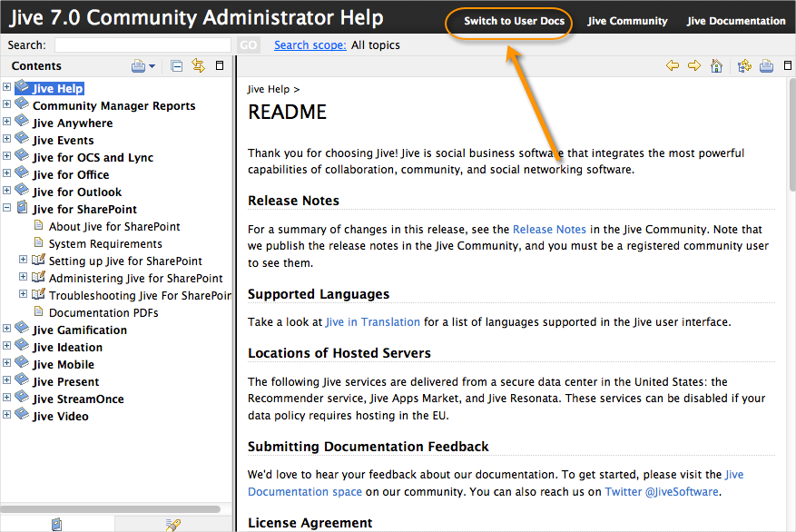Click the Link with Contents sync icon
This screenshot has height=532, width=796.
point(199,65)
